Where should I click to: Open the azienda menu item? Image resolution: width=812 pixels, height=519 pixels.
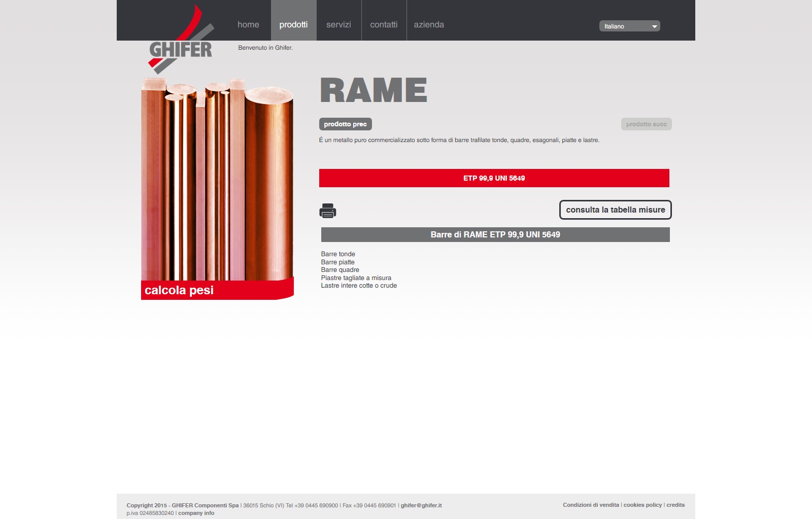coord(429,24)
